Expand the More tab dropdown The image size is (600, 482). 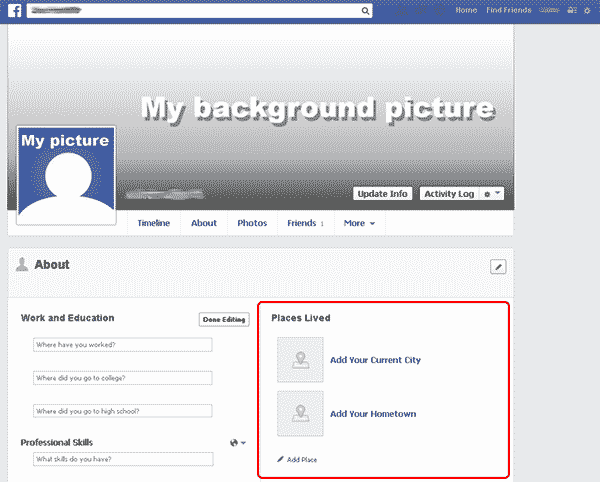pos(359,223)
